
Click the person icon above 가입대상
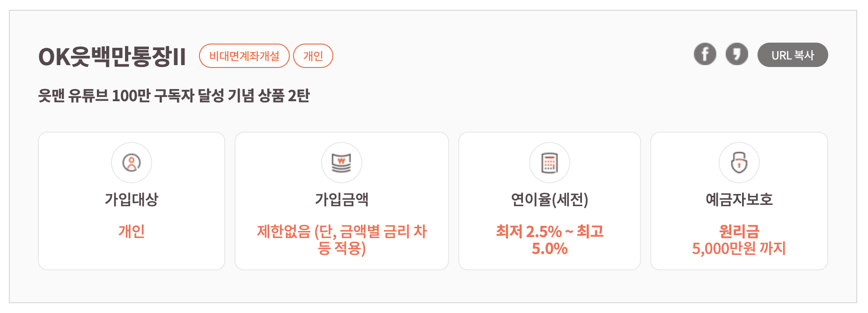point(131,163)
